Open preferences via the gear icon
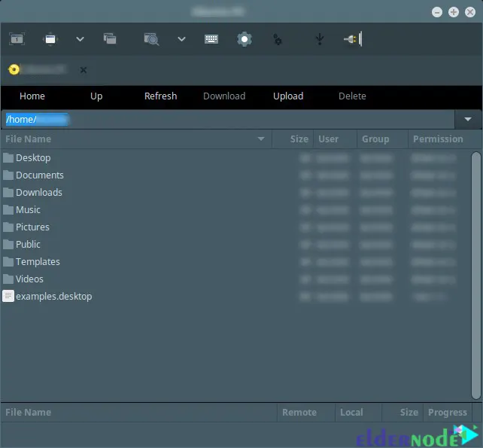Image resolution: width=483 pixels, height=448 pixels. pyautogui.click(x=245, y=39)
